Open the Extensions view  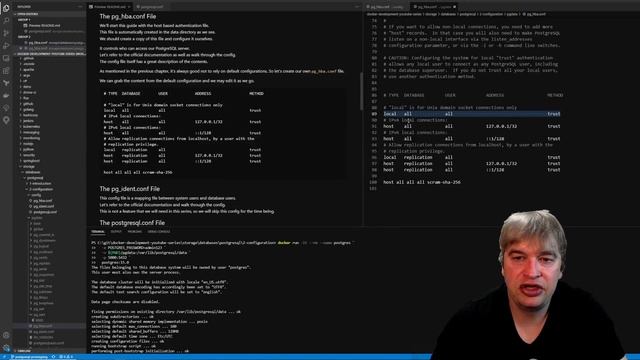(6, 71)
